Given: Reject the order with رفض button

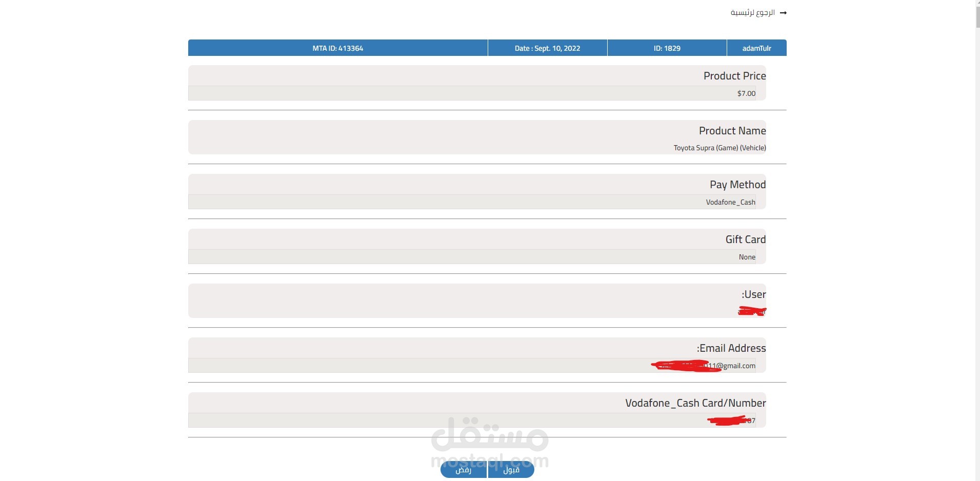Looking at the screenshot, I should pos(464,469).
